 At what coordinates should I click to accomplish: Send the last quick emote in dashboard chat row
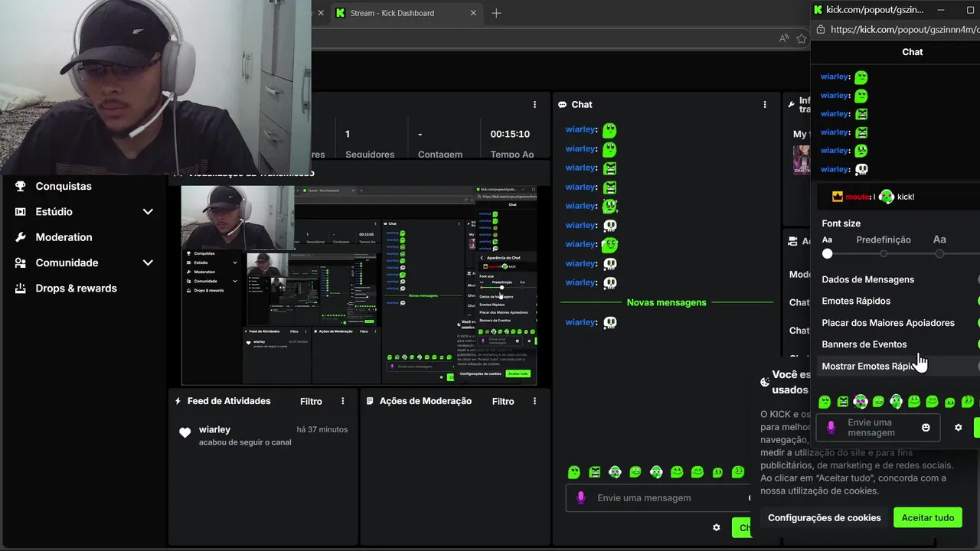[x=738, y=471]
